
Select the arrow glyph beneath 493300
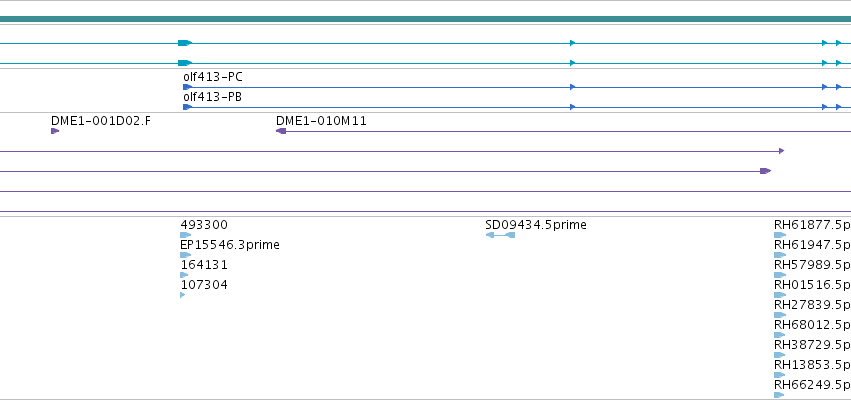tap(186, 235)
